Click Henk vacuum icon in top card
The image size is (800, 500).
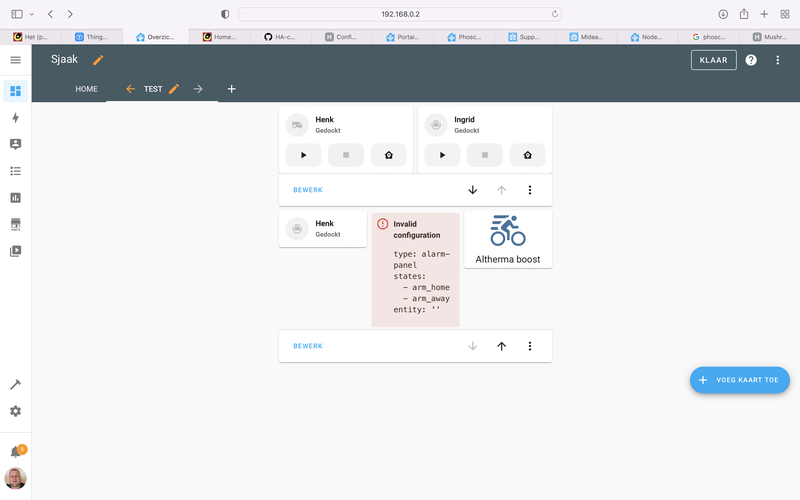297,125
